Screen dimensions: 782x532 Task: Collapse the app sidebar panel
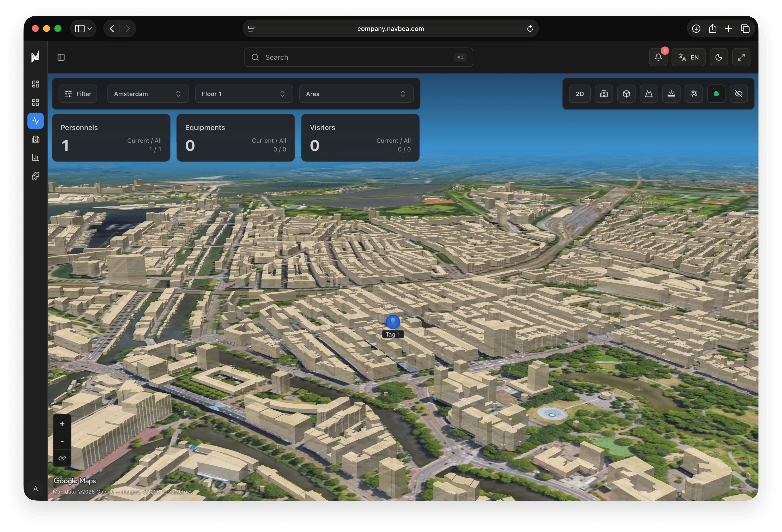(x=61, y=57)
